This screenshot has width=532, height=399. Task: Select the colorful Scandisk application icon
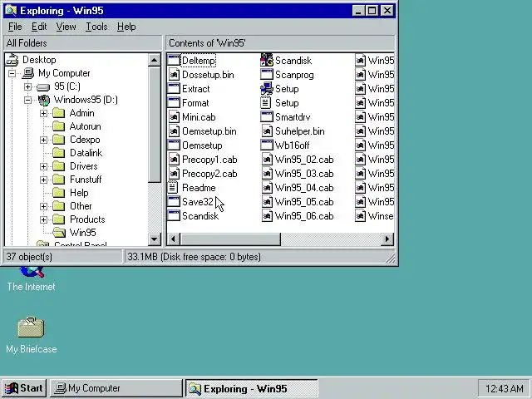pyautogui.click(x=267, y=61)
